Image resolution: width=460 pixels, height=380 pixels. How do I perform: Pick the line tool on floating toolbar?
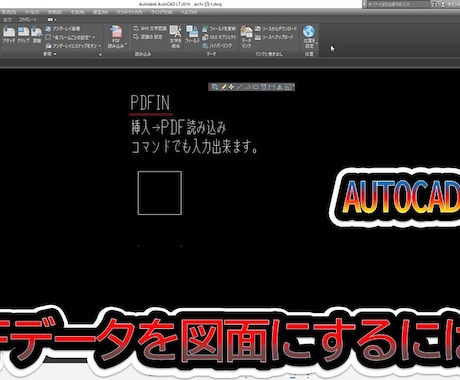click(x=239, y=87)
